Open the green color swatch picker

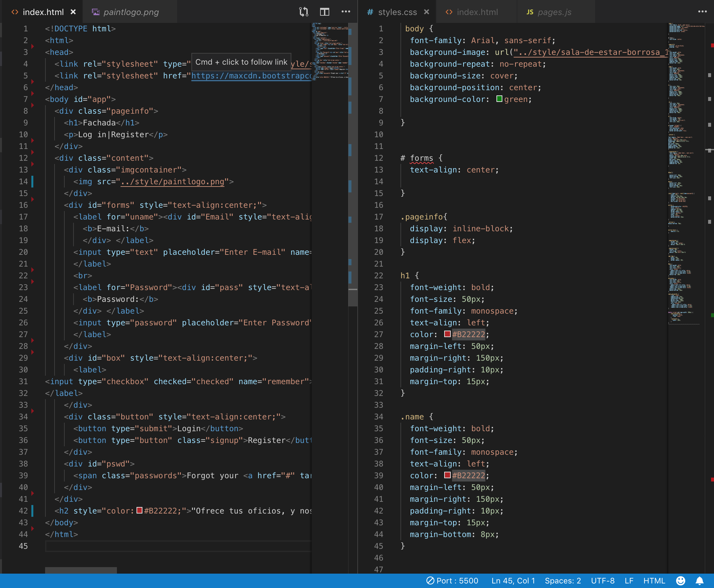pyautogui.click(x=499, y=99)
